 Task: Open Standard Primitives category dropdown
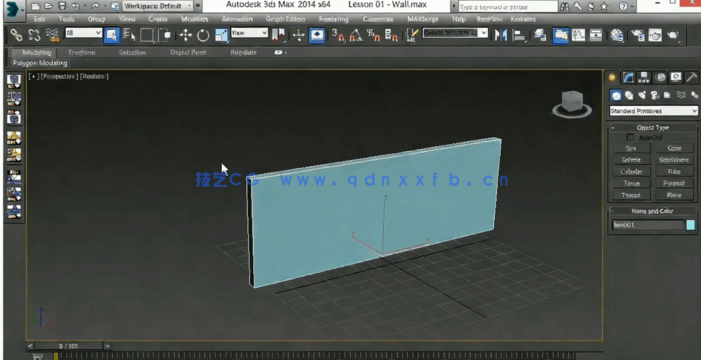tap(653, 111)
